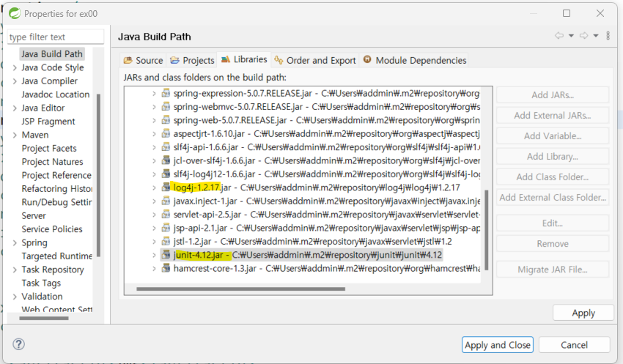Expand the Validation category

pyautogui.click(x=15, y=297)
